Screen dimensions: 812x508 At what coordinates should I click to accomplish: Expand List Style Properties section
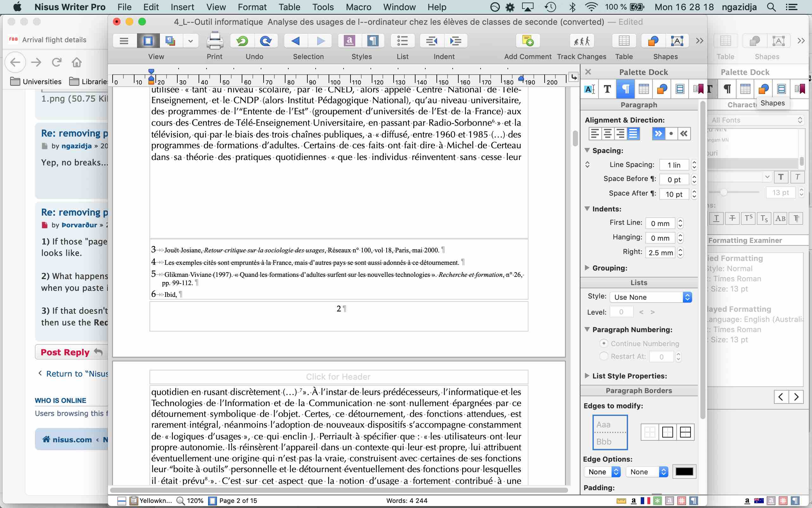(587, 376)
